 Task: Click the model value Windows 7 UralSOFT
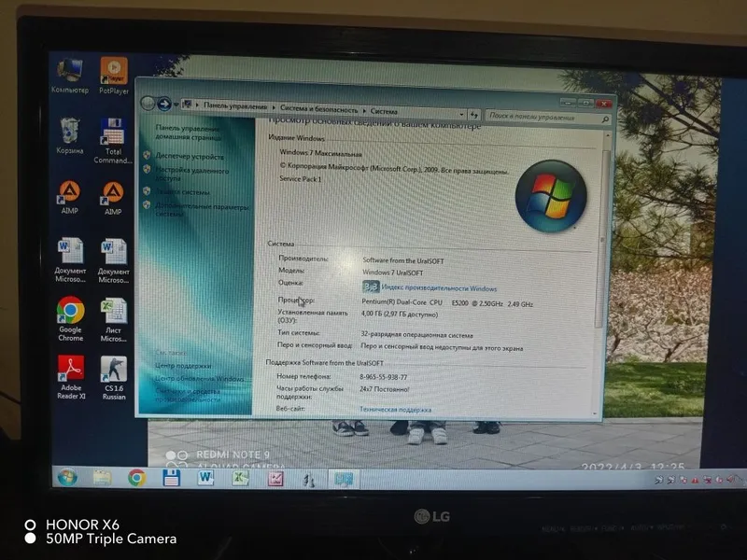[392, 273]
